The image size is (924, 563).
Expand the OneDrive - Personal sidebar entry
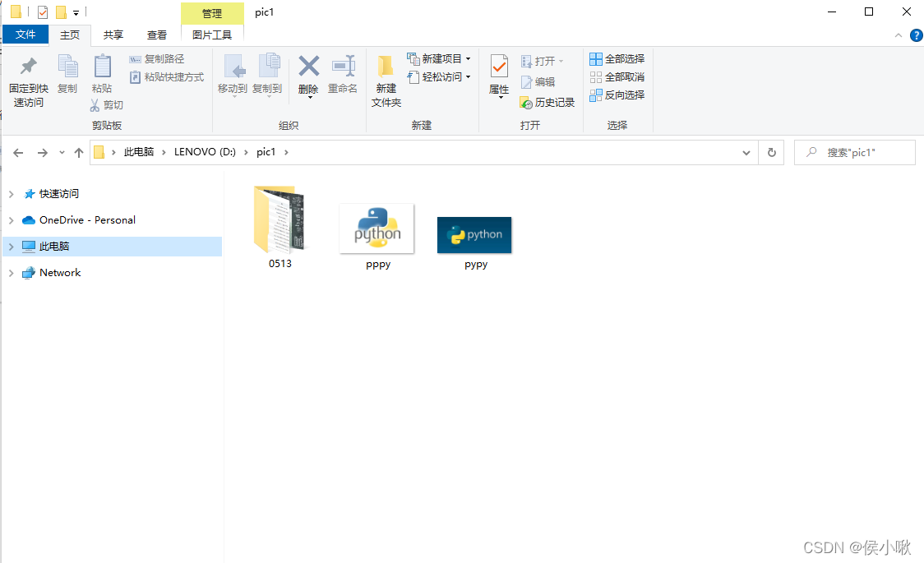[x=11, y=219]
